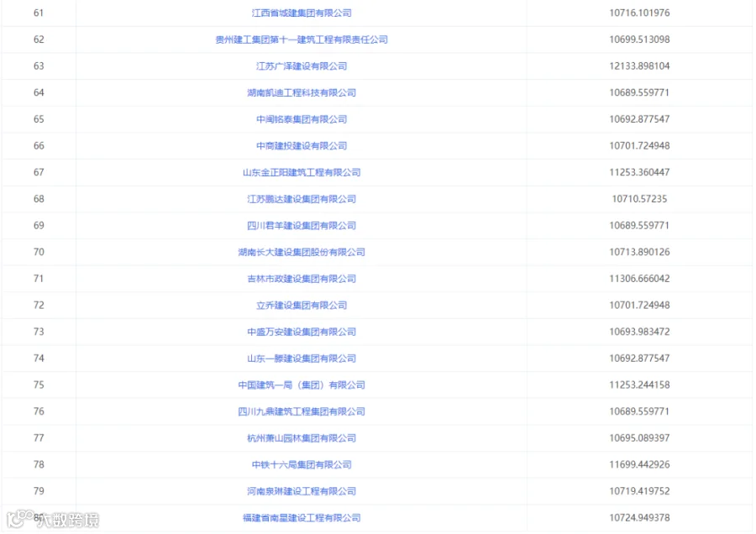
Task: Click row number 61
Action: (39, 13)
